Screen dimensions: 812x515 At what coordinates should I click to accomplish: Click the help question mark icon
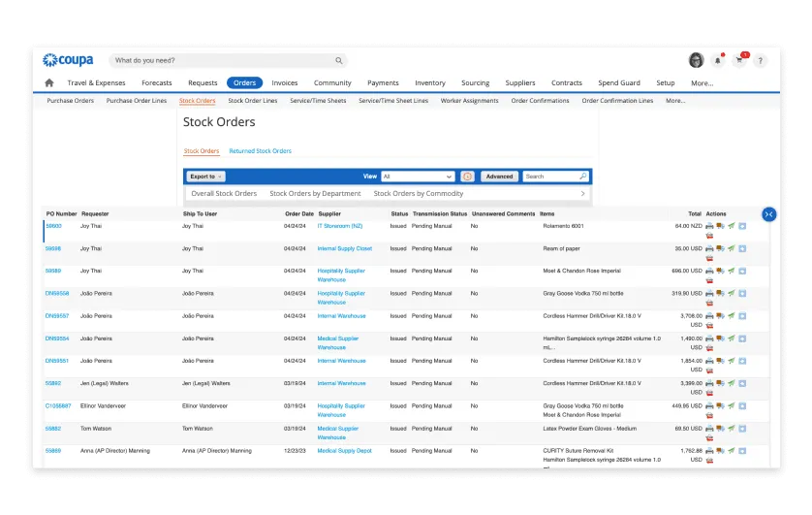[x=761, y=60]
